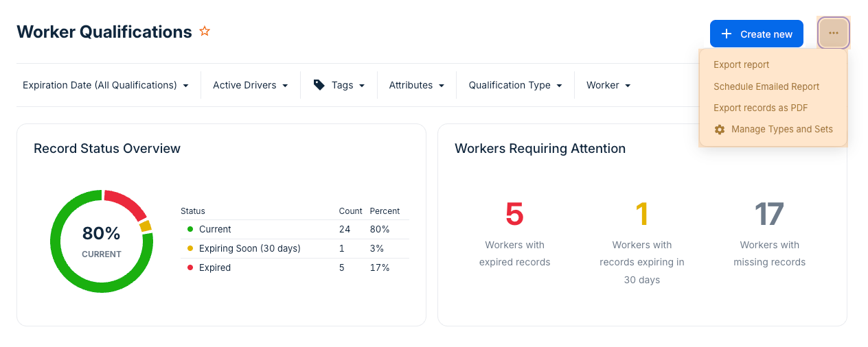Expand the Active Drivers filter
The image size is (868, 347).
point(250,85)
